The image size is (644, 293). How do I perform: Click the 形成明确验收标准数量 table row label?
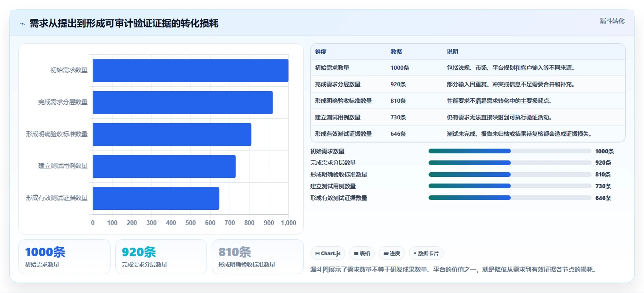(x=343, y=101)
